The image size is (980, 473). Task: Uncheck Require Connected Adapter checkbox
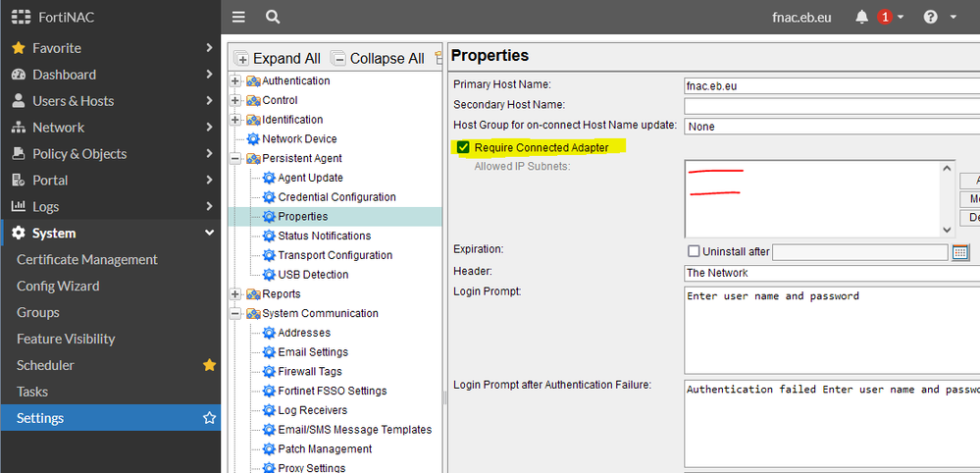tap(463, 147)
